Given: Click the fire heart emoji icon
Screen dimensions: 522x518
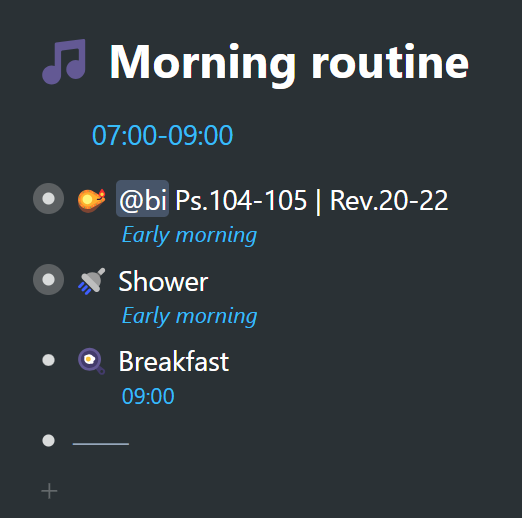Looking at the screenshot, I should click(x=92, y=200).
